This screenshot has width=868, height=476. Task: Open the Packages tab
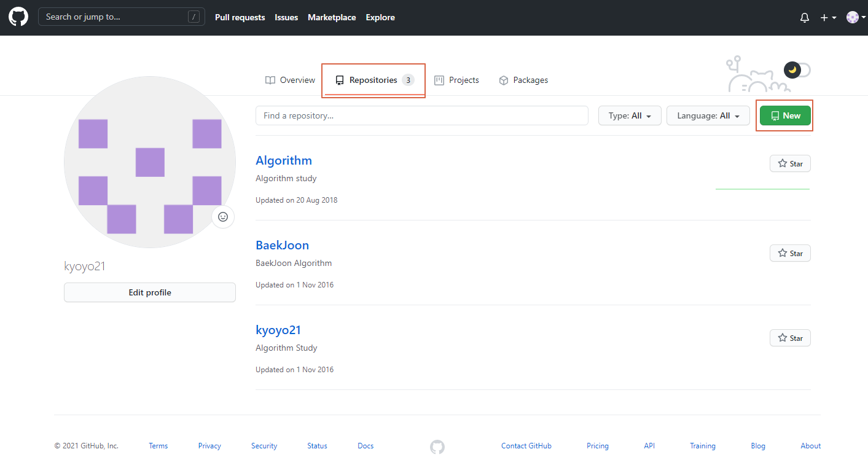523,80
